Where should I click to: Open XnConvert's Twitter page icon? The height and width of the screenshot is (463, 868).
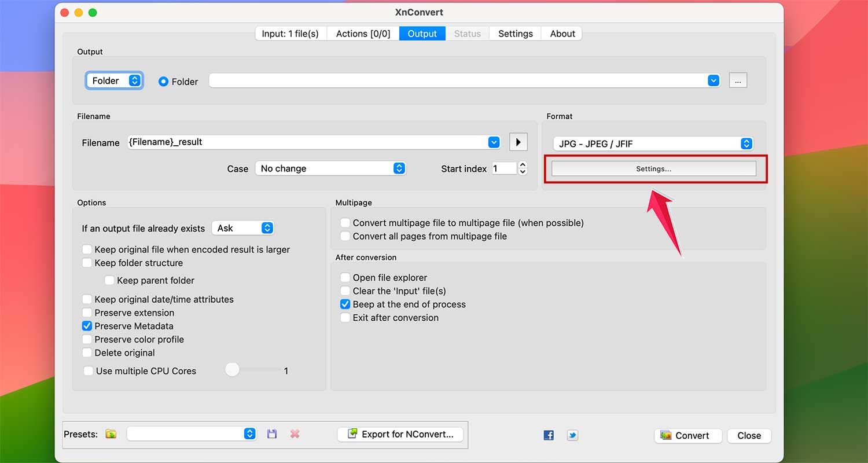[x=572, y=435]
